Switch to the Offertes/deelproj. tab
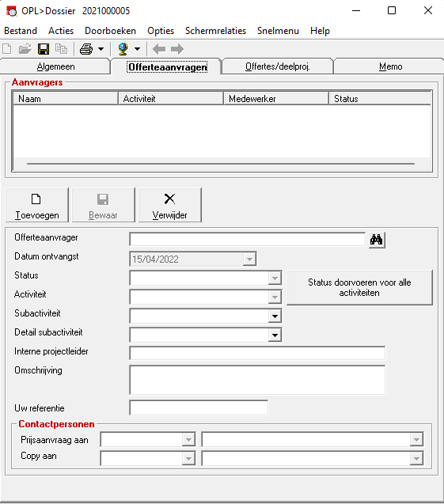Screen dimensions: 444x504 point(278,66)
